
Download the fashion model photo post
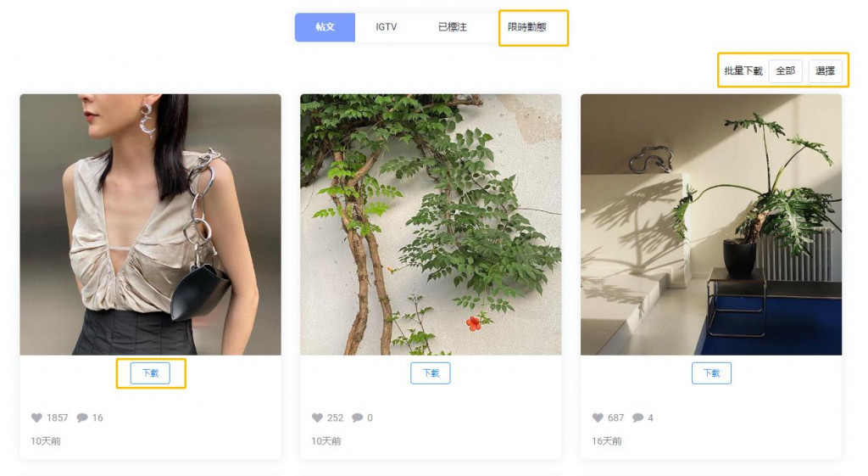(150, 373)
